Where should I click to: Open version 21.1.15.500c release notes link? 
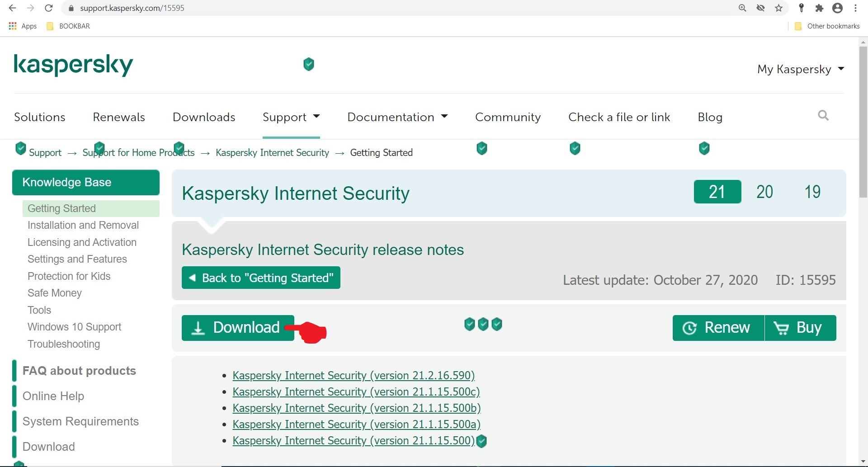pyautogui.click(x=356, y=392)
